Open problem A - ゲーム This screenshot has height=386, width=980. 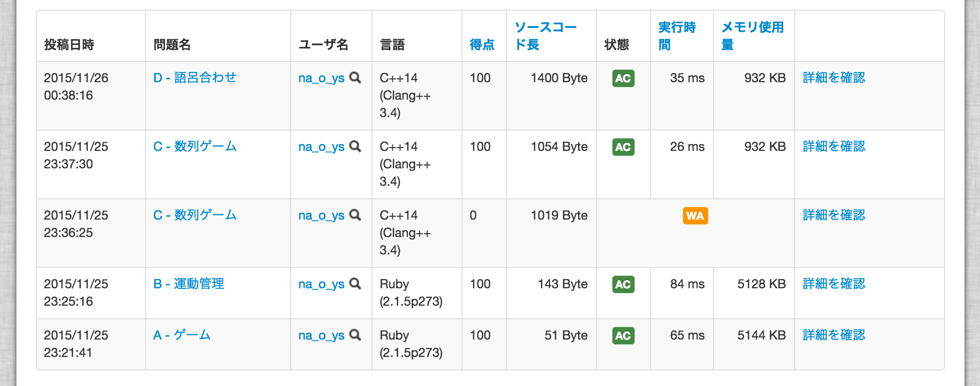point(182,335)
